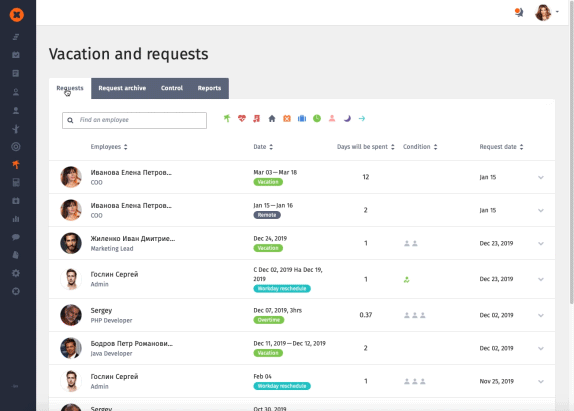This screenshot has width=574, height=411.
Task: Open the Reports tab
Action: 209,88
